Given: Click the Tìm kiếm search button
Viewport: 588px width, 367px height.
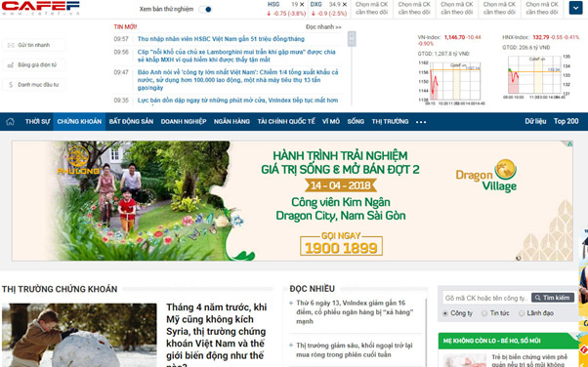Looking at the screenshot, I should [553, 298].
